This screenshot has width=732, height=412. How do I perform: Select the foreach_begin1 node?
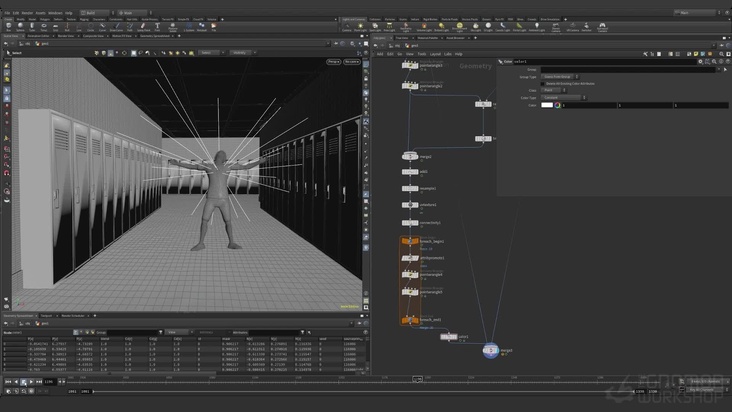[x=410, y=241]
